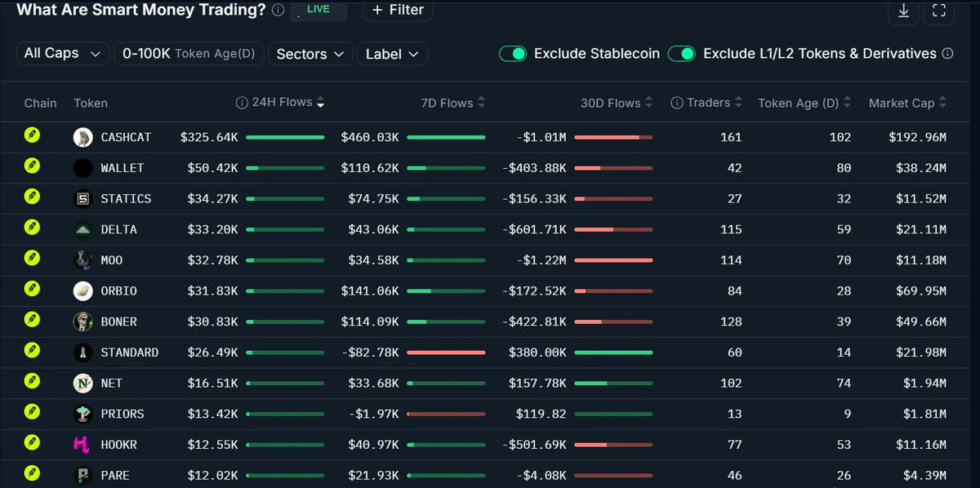Click the + Filter button
980x488 pixels.
coord(398,10)
